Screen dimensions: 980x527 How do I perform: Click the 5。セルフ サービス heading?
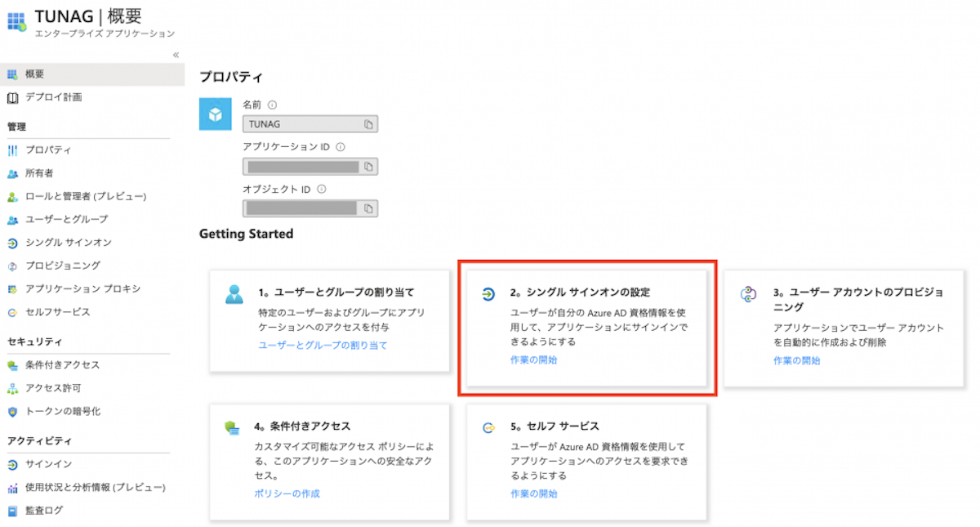tap(555, 427)
